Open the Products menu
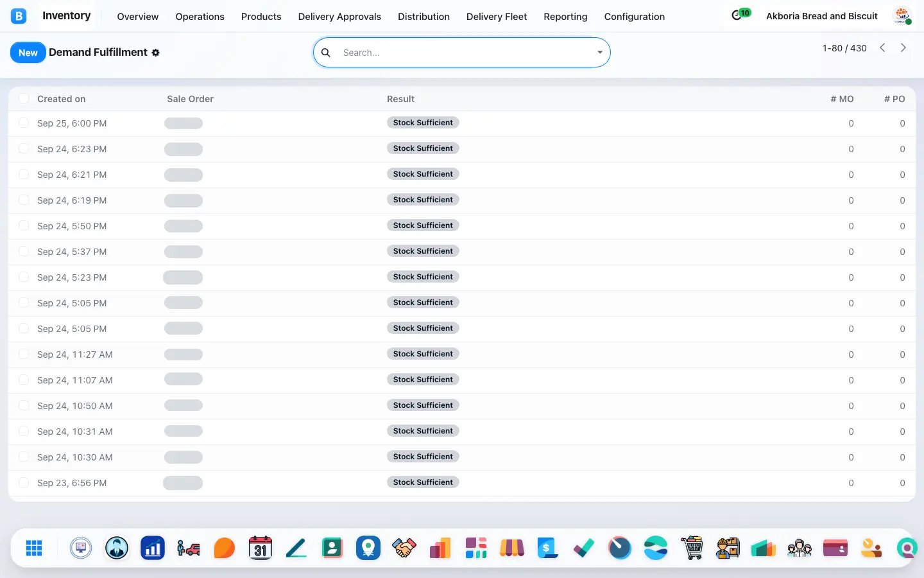The width and height of the screenshot is (924, 578). coord(261,17)
